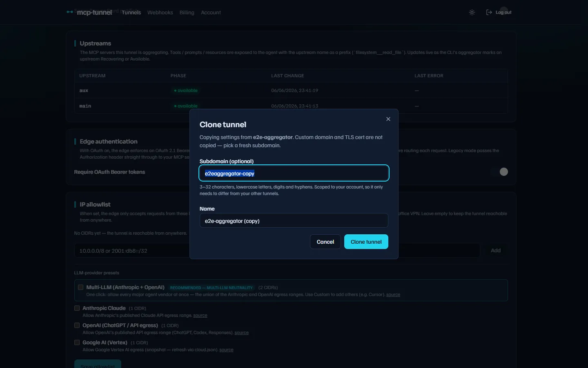Screen dimensions: 588x368
Task: Click the Log out text link
Action: [503, 12]
